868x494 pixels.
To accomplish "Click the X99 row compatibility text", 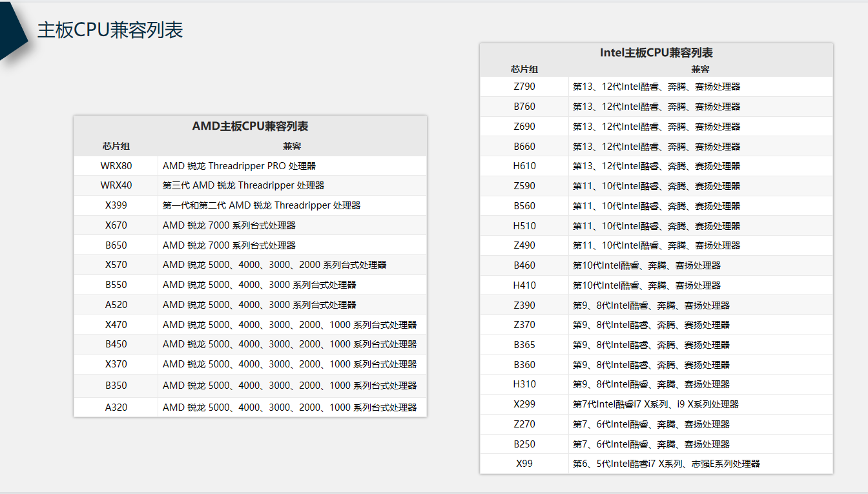I will tap(666, 464).
